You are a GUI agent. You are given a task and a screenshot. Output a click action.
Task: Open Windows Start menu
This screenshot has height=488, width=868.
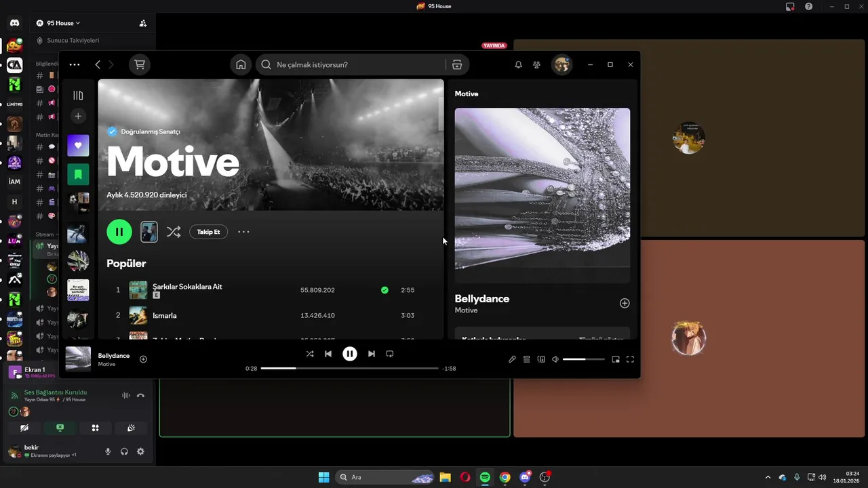pyautogui.click(x=323, y=477)
